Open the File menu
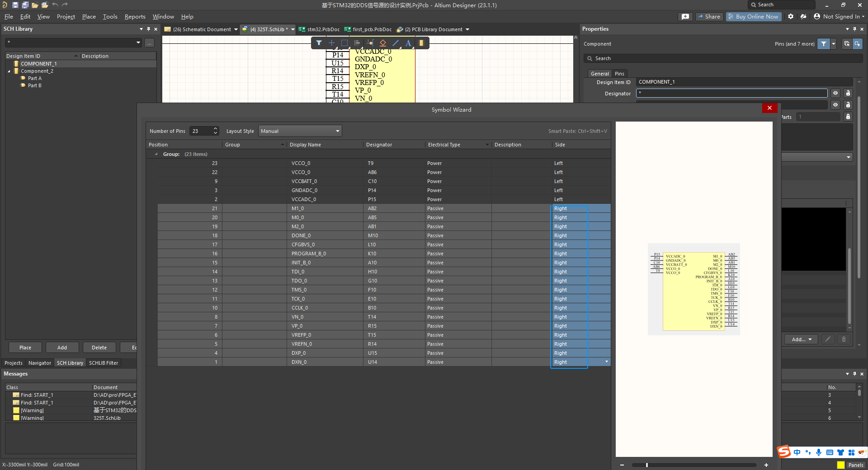The width and height of the screenshot is (868, 470). point(9,17)
